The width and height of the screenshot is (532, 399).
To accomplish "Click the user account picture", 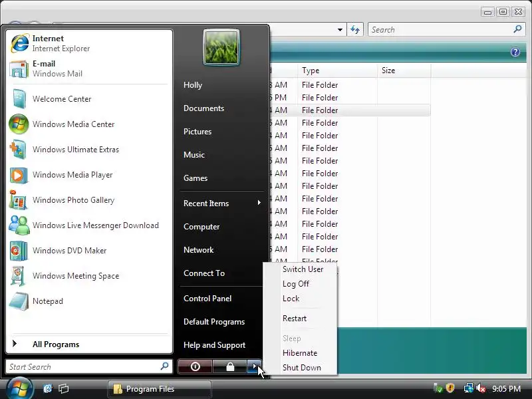I will [x=221, y=47].
